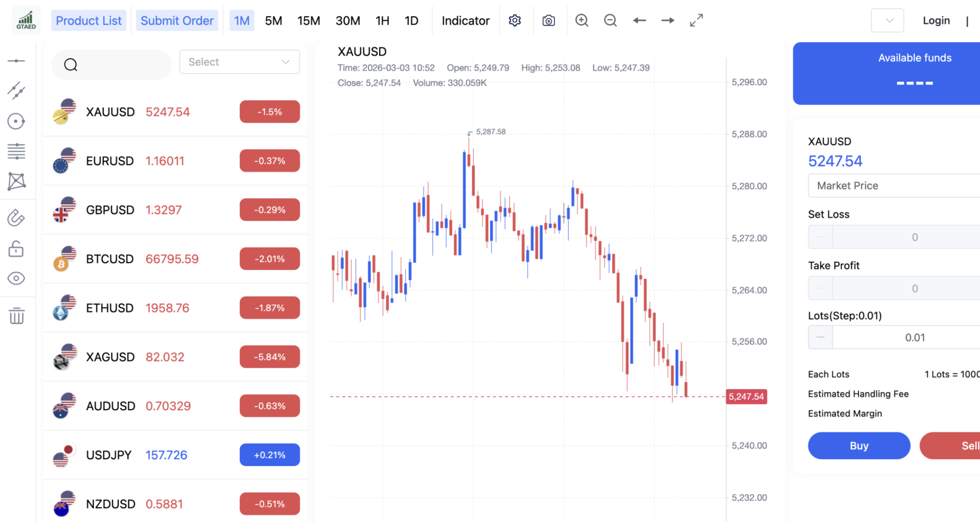Toggle the drawing lock icon
Screen dimensions: 980x522
point(16,249)
